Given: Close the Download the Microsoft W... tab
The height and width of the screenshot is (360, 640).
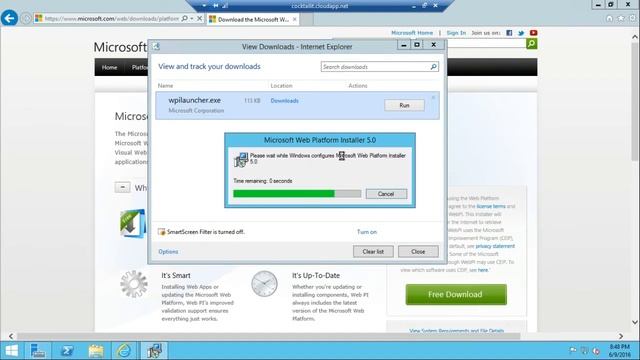Looking at the screenshot, I should [295, 19].
